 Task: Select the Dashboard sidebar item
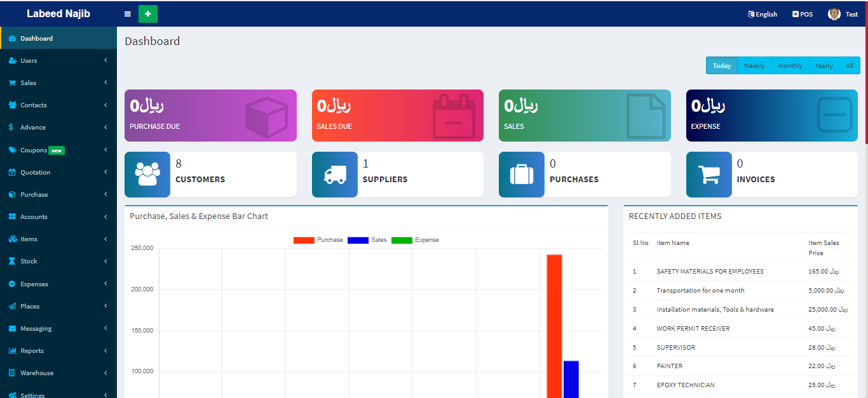[x=37, y=38]
